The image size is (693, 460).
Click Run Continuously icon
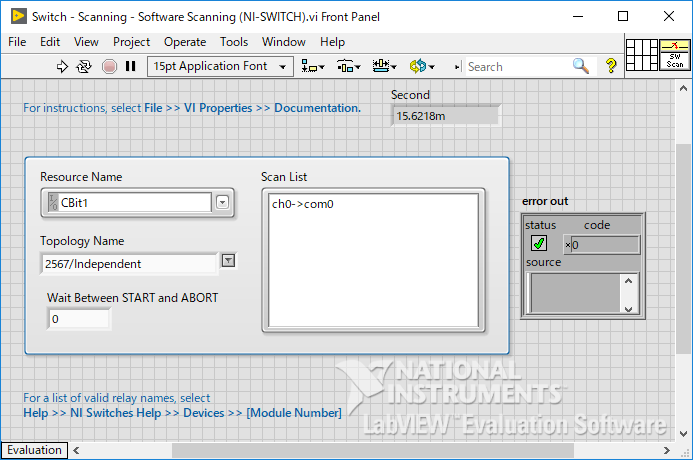pos(84,66)
